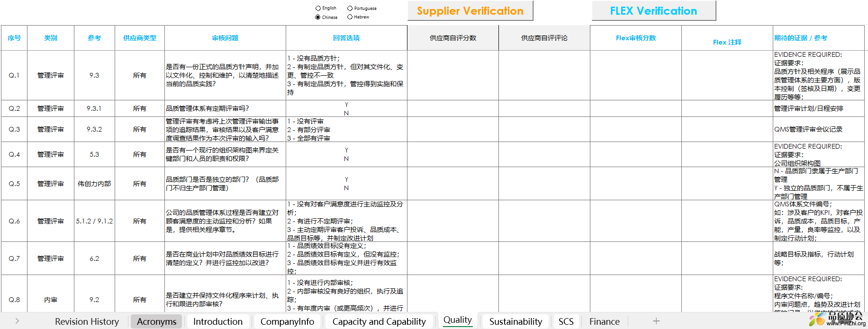Click cell Q.5 in the number column
Viewport: 868px width, 329px height.
(x=14, y=184)
